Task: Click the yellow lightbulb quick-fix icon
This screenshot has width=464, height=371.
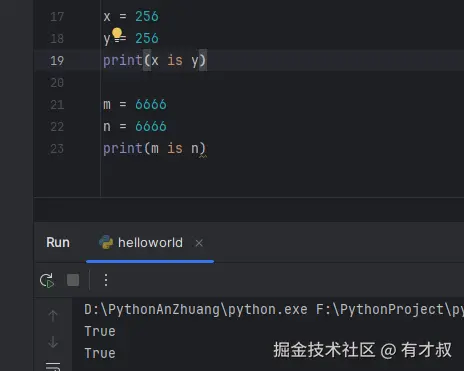Action: click(117, 33)
